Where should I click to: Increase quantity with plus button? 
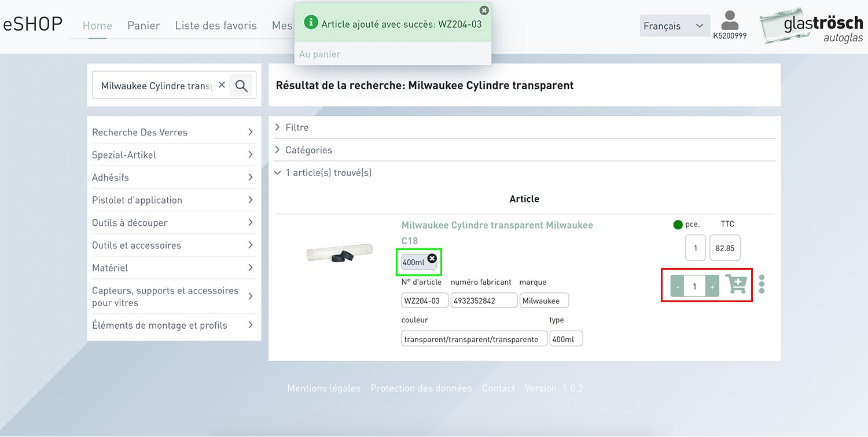pos(712,287)
